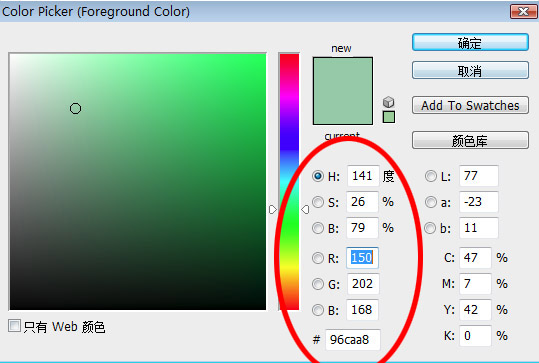
Task: Click the S field showing 26
Action: point(362,202)
